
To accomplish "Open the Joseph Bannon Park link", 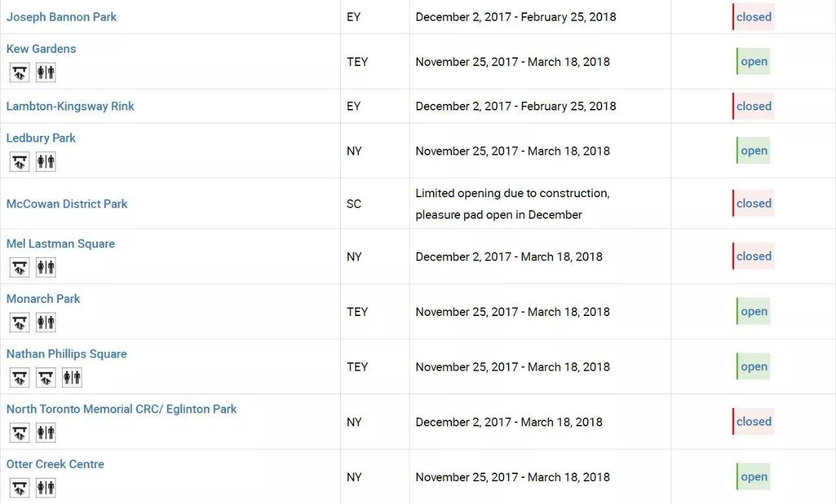I will click(x=61, y=17).
